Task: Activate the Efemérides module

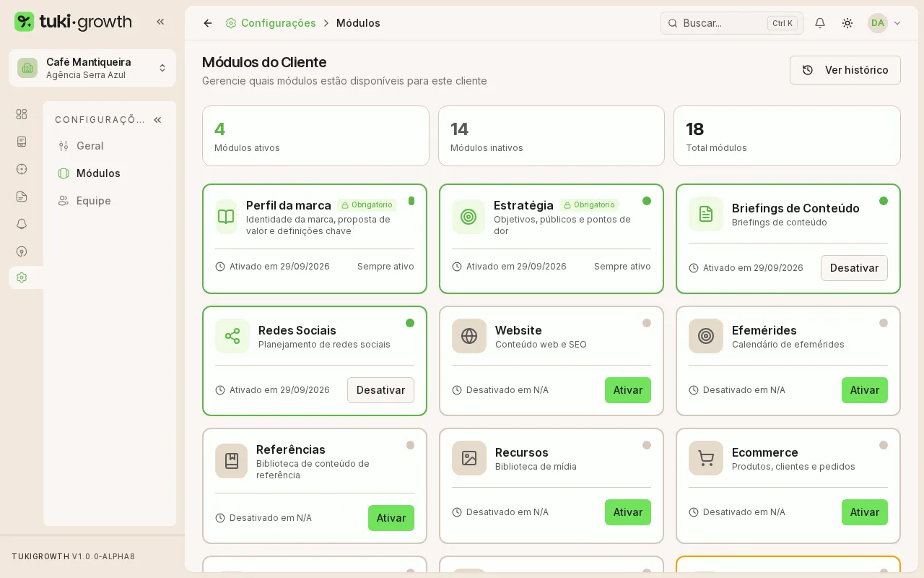Action: point(865,390)
